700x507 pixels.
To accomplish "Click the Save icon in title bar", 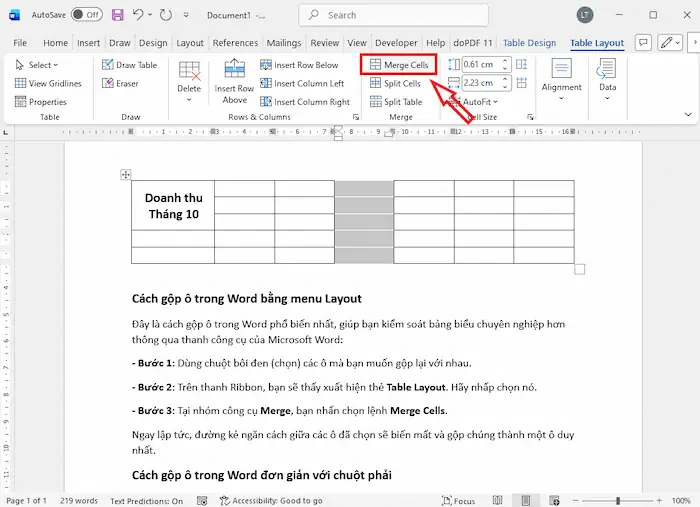I will coord(117,15).
